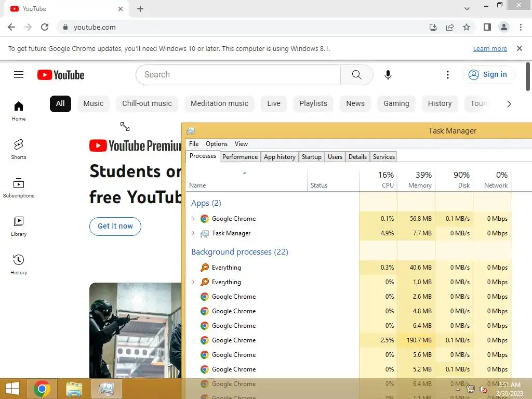This screenshot has height=399, width=532.
Task: Click the search magnifier button
Action: tap(356, 75)
